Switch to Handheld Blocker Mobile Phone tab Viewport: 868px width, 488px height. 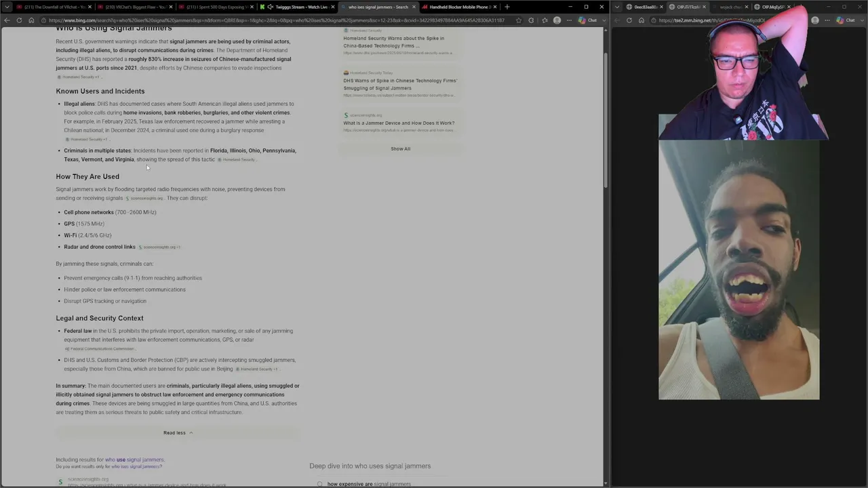coord(458,7)
